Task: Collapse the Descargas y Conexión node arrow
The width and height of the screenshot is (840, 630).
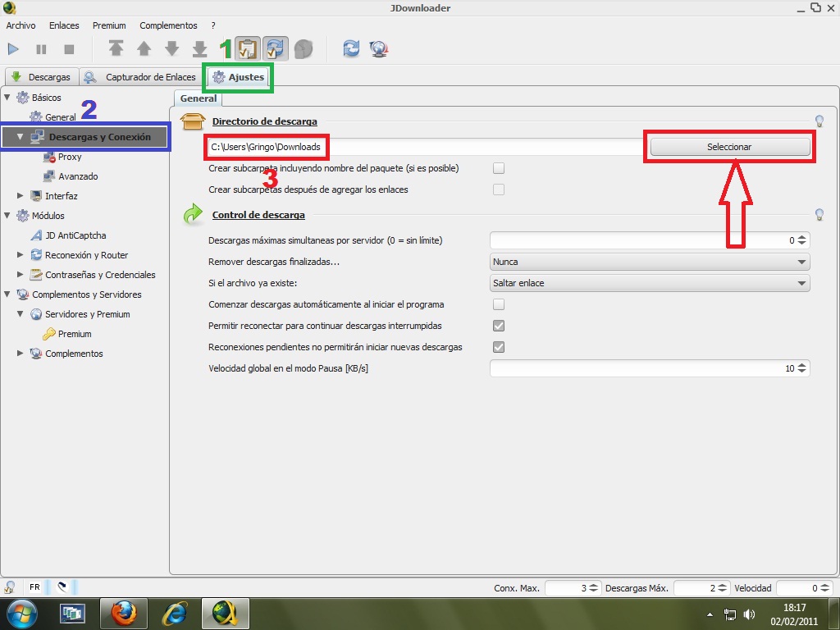Action: (20, 137)
